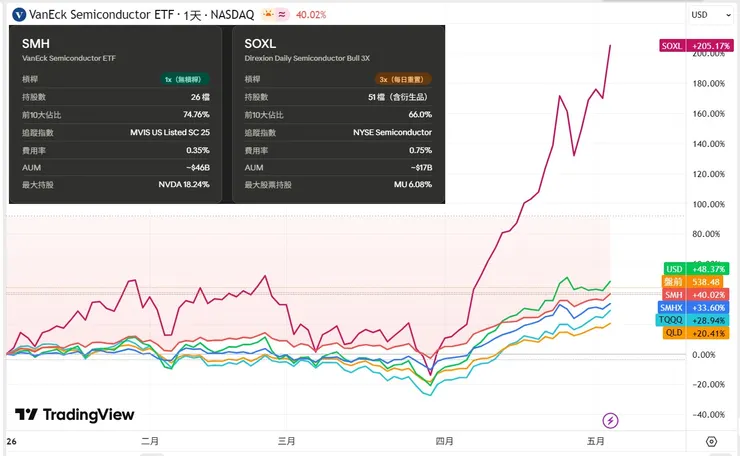Click the SOXL card heading
The height and width of the screenshot is (456, 740).
(x=260, y=44)
